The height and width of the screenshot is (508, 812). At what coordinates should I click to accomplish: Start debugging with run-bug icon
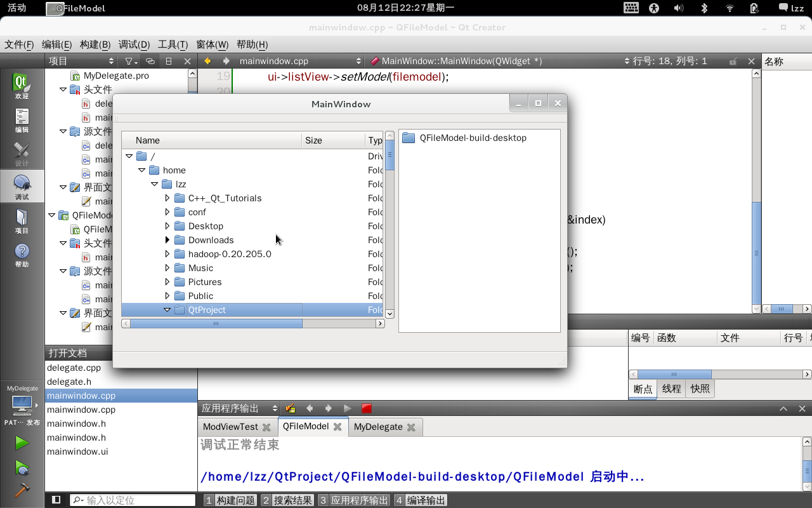tap(22, 468)
